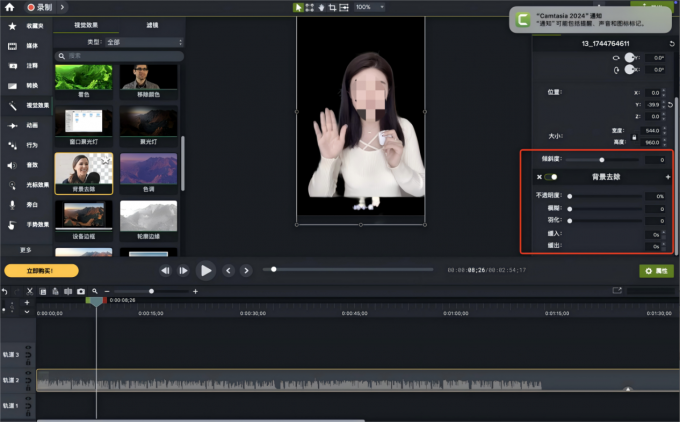This screenshot has width=680, height=422.
Task: Select the 设备边框 device frame effect
Action: 84,220
